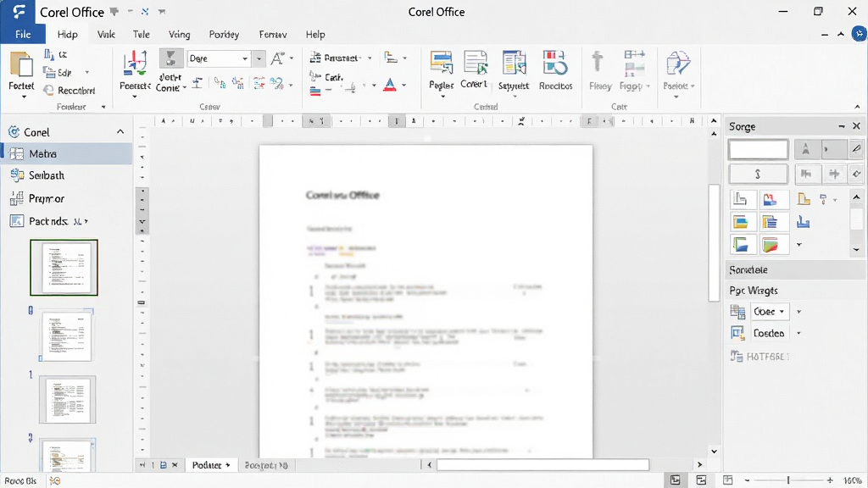
Task: Click the Pagles ribbon icon
Action: tap(441, 70)
